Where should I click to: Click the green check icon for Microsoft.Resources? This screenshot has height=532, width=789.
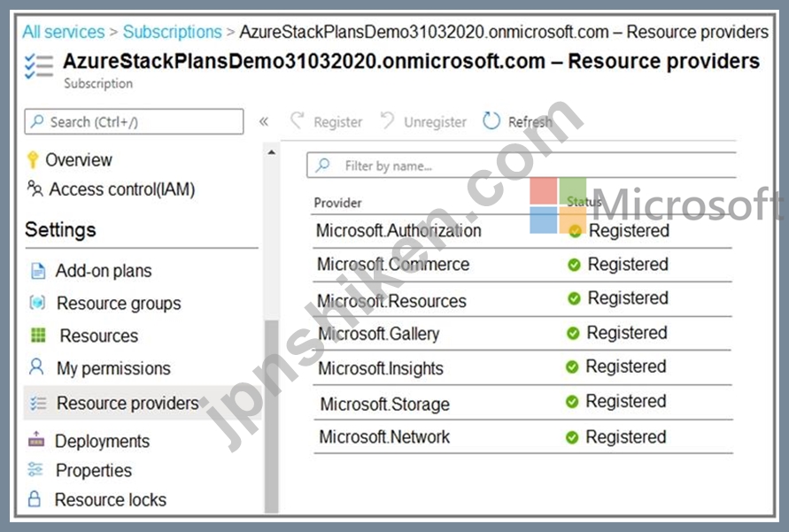coord(574,298)
